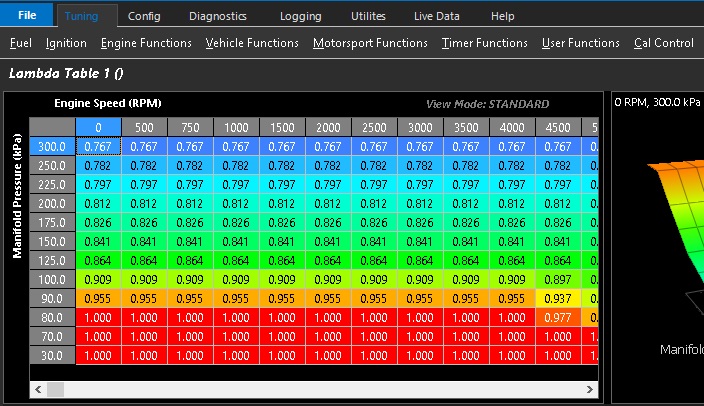Click cell 0.812 at 3000 RPM, 200.0 kPa
This screenshot has height=406, width=704.
[420, 203]
